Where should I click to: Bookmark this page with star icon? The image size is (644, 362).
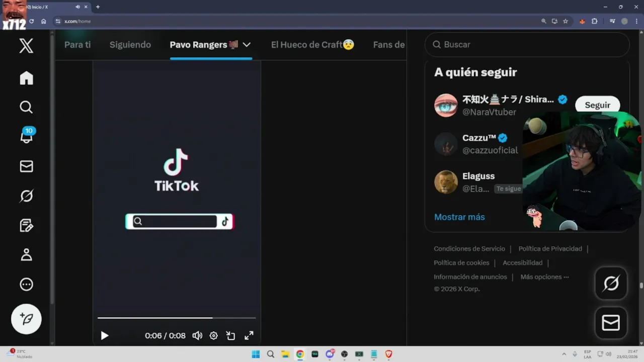click(566, 21)
